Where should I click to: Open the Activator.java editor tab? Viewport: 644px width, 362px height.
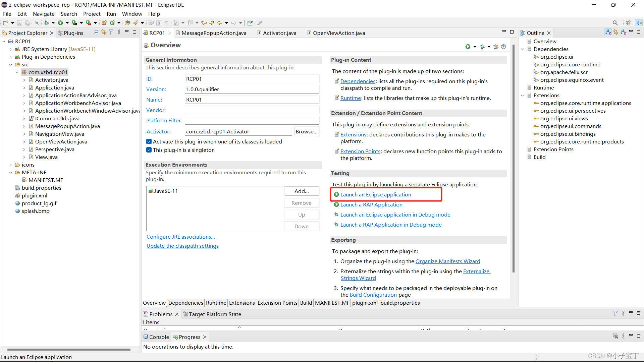point(276,33)
